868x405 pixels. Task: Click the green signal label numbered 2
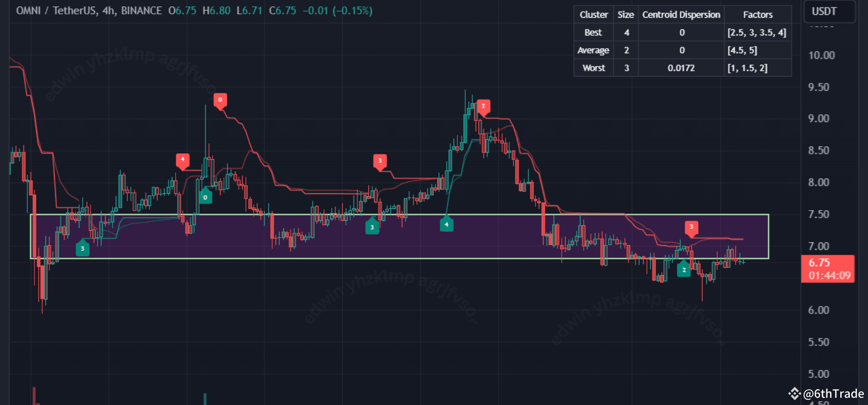point(684,269)
